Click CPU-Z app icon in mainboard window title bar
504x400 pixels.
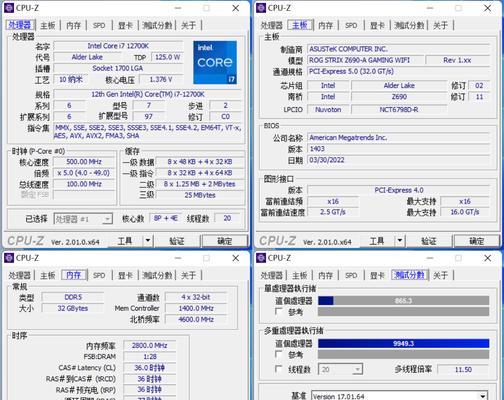click(261, 8)
